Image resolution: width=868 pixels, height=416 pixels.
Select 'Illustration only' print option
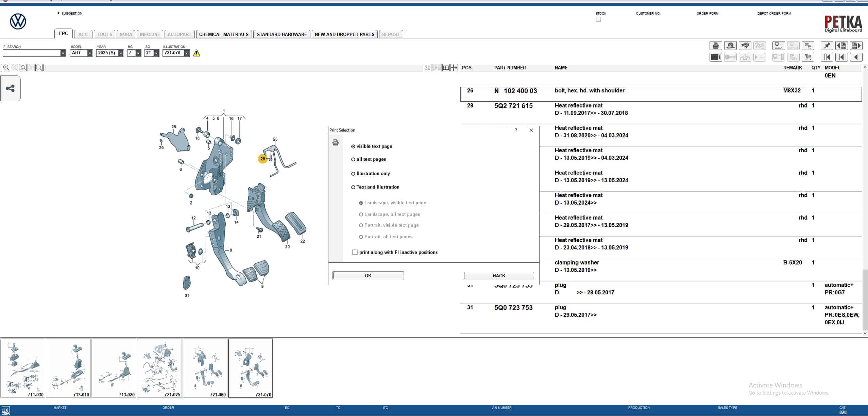tap(353, 174)
